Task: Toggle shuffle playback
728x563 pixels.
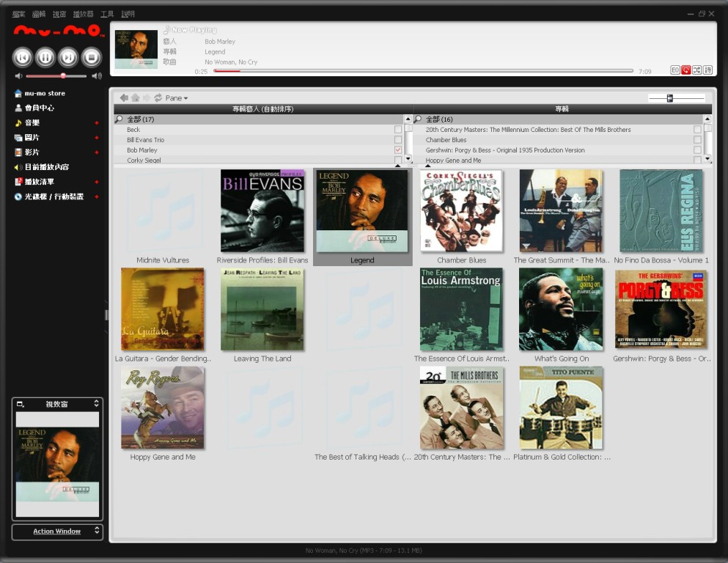Action: point(697,70)
